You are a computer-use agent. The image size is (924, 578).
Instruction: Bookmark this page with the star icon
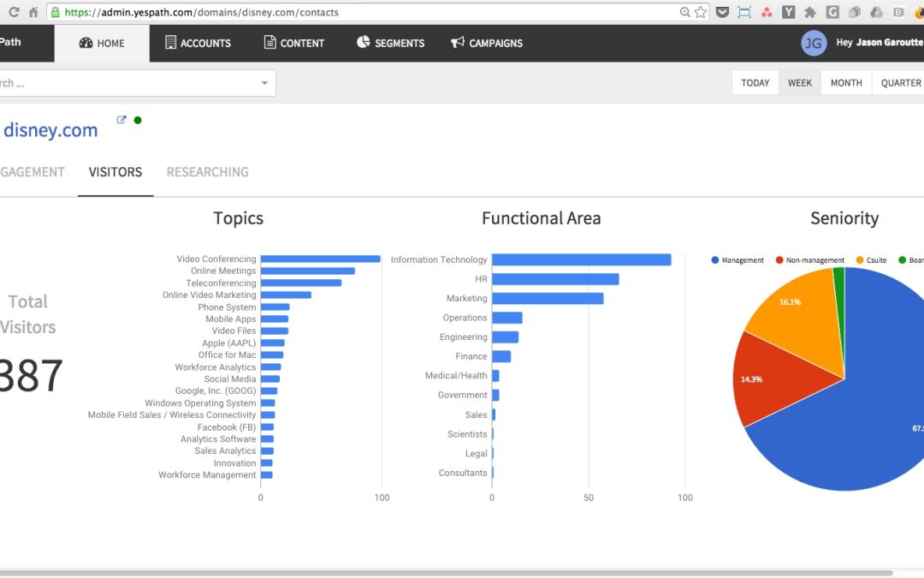coord(700,12)
